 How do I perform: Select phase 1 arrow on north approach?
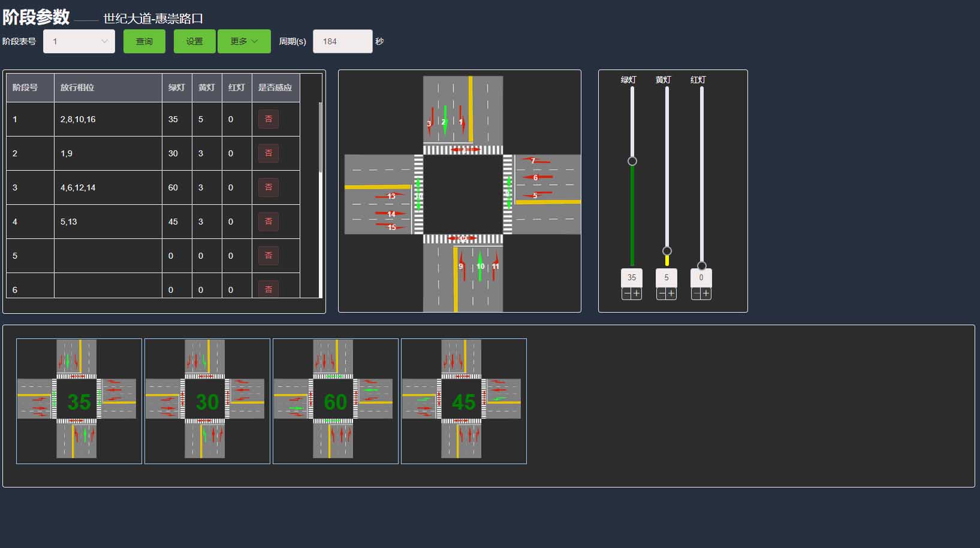point(461,120)
